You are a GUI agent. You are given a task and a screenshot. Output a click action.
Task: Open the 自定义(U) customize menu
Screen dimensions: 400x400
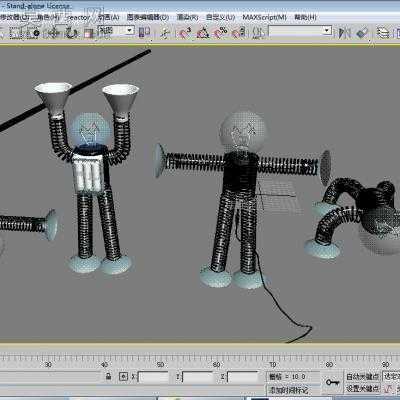click(x=220, y=17)
